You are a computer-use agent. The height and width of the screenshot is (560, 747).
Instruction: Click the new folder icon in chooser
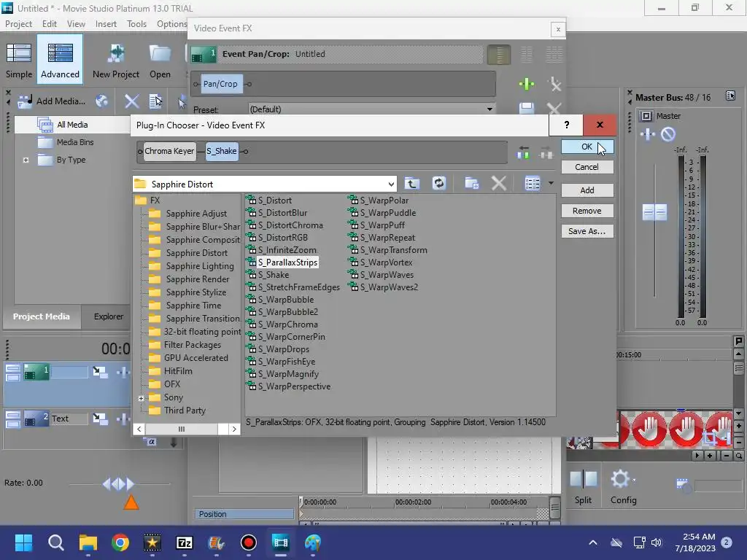point(472,183)
